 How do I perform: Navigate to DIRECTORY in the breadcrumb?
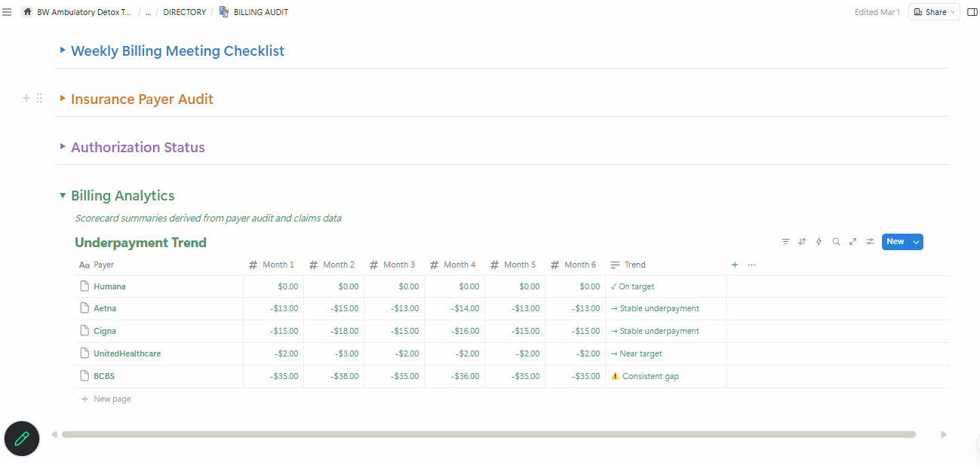[x=184, y=11]
